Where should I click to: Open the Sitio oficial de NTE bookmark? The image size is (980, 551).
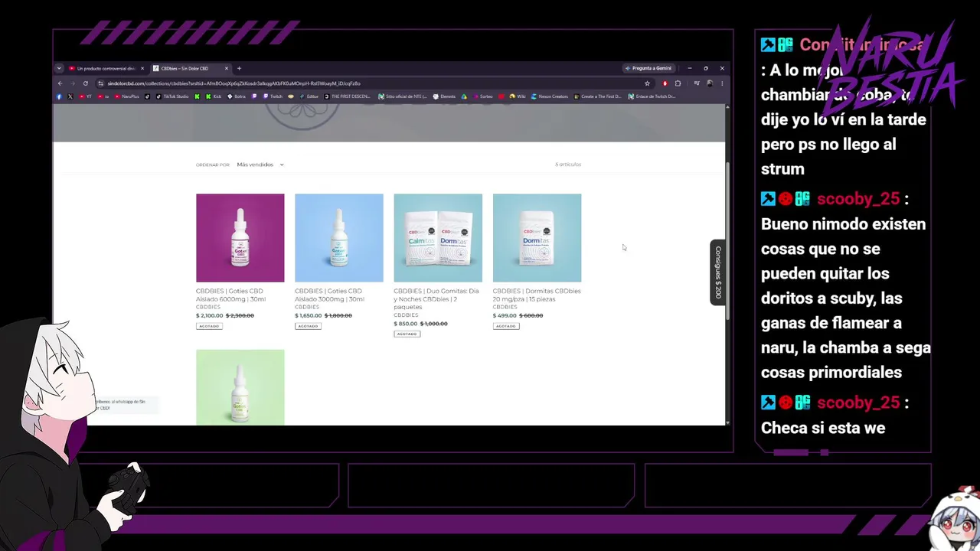point(403,96)
